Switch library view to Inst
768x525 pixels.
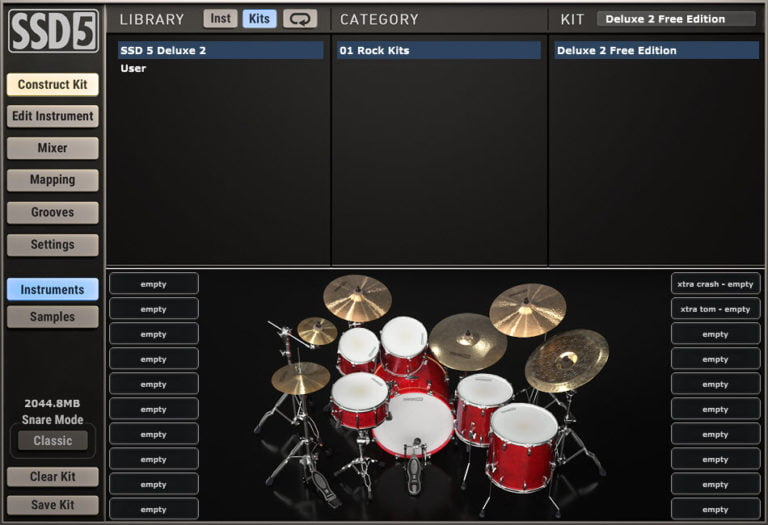pyautogui.click(x=220, y=19)
